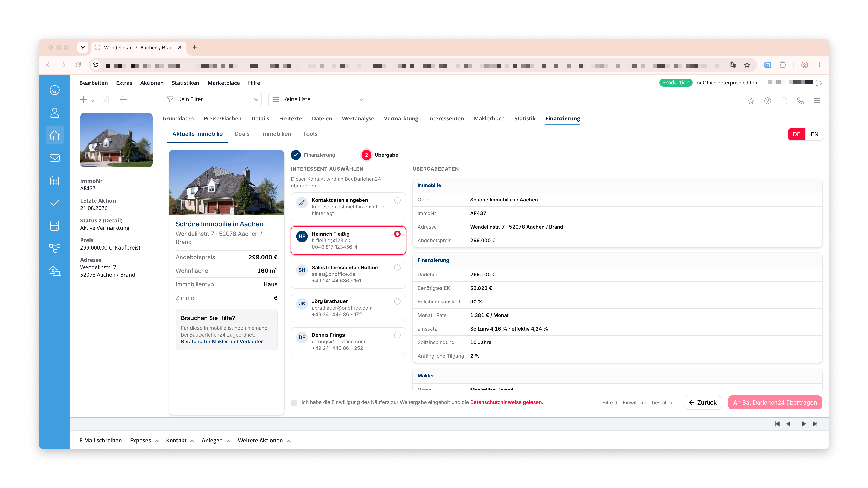Screen dimensions: 868x488
Task: Open the contacts icon in sidebar
Action: pos(55,112)
